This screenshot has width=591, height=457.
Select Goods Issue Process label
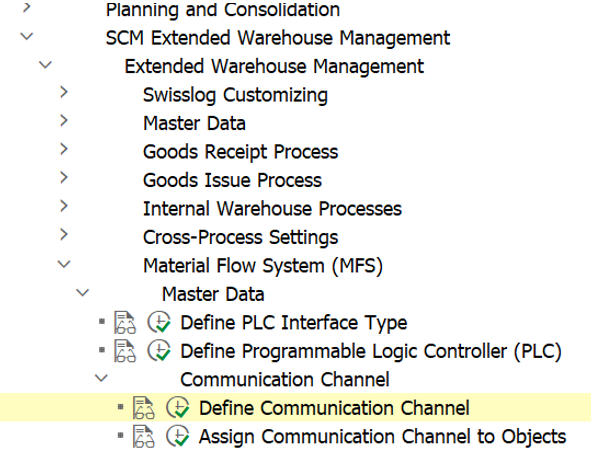pyautogui.click(x=232, y=180)
